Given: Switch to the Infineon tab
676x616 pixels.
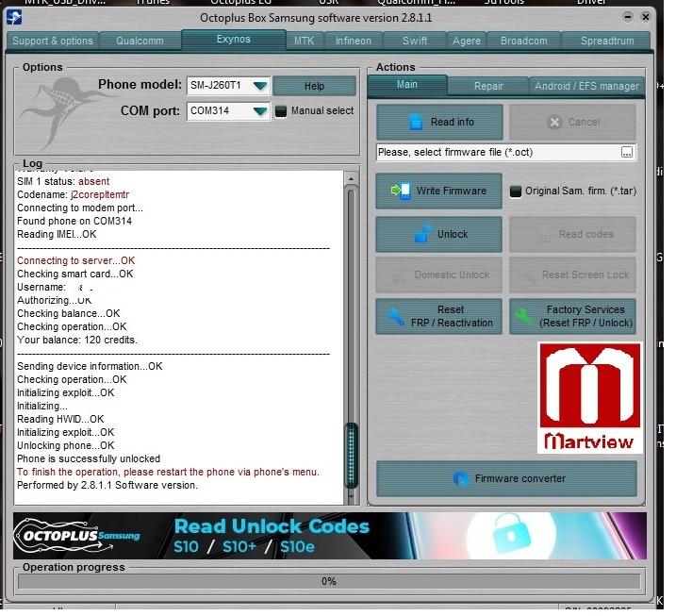Looking at the screenshot, I should click(355, 42).
